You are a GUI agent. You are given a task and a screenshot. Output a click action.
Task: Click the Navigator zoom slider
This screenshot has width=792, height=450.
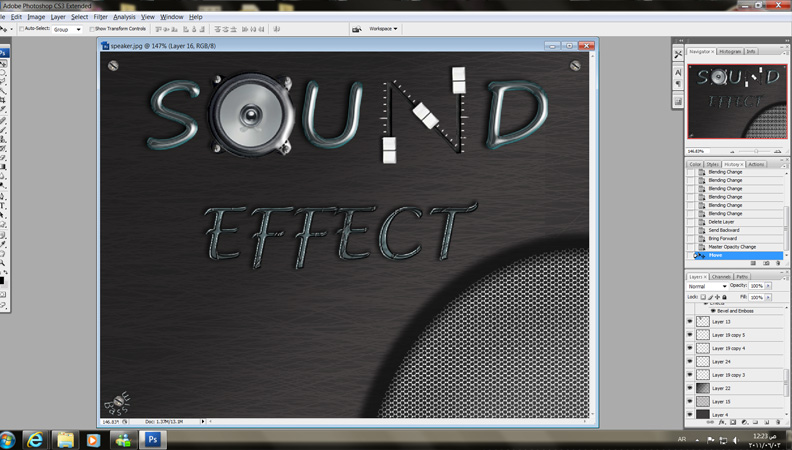tap(755, 152)
